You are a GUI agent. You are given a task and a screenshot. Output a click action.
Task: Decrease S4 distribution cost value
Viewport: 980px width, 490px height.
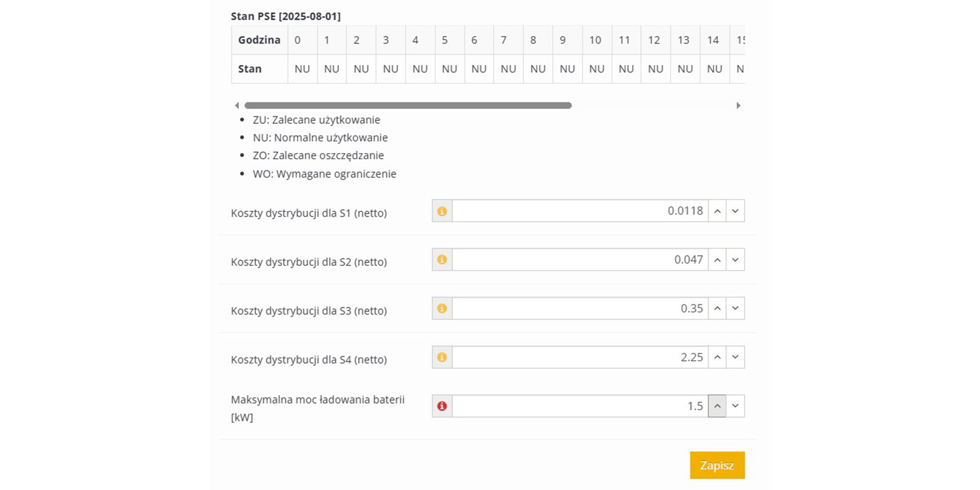[735, 357]
